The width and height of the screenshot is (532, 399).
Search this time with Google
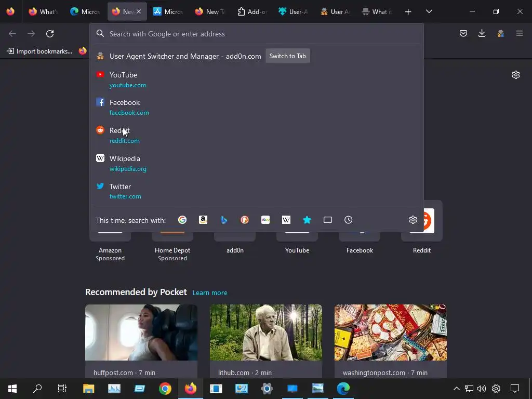(182, 220)
